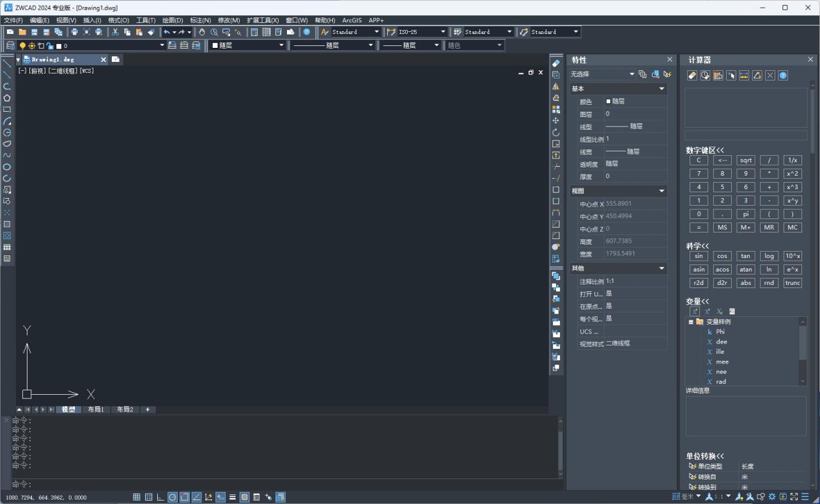Open the layer list dropdown

(110, 45)
